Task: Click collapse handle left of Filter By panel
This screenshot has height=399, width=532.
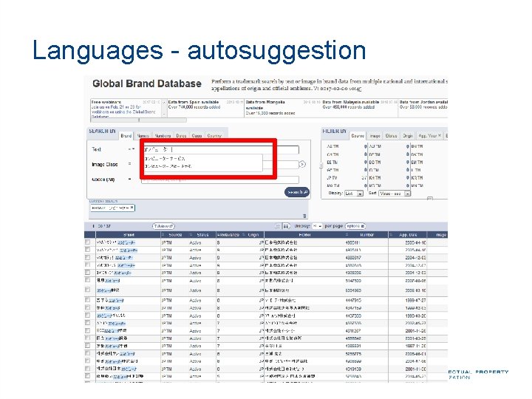Action: coord(321,166)
